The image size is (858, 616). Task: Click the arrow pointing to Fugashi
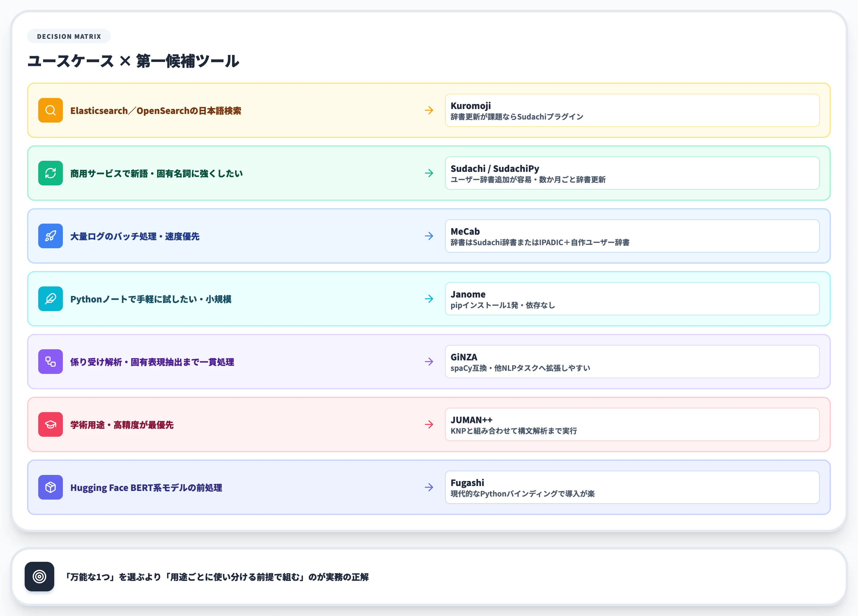click(429, 487)
